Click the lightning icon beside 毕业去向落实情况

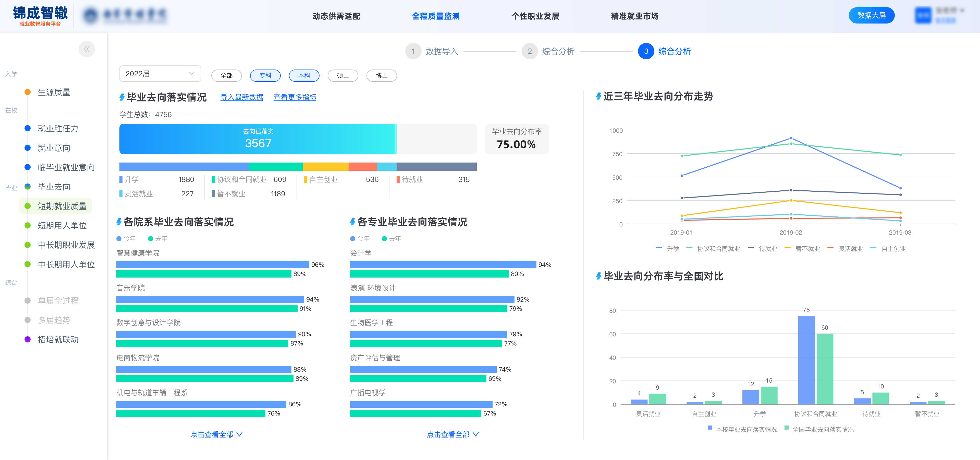coord(122,97)
